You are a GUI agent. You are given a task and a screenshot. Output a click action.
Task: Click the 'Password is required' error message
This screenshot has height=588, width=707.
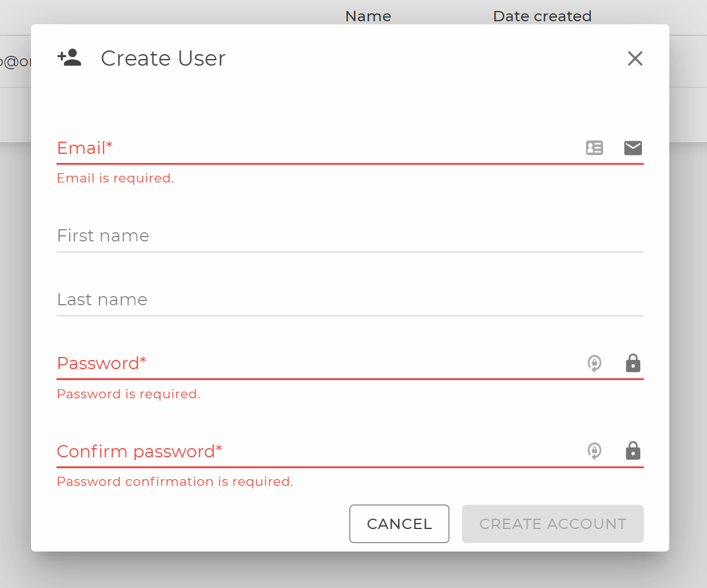click(128, 393)
